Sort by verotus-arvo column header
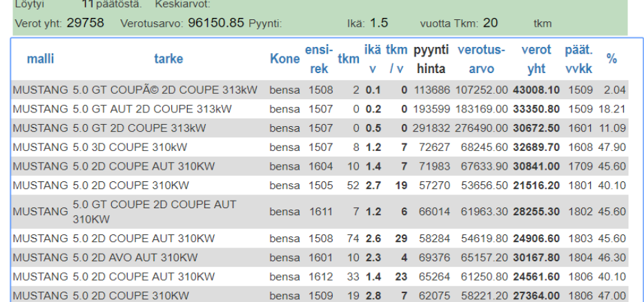 [481, 59]
